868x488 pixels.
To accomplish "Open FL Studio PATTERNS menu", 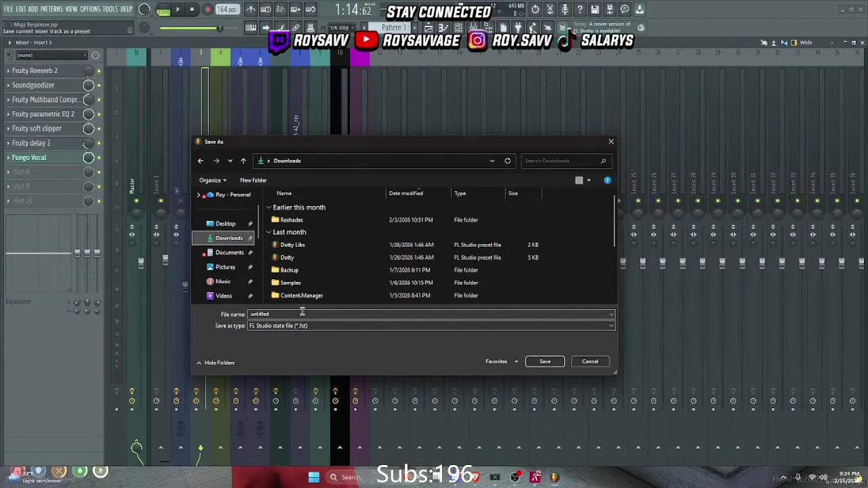I will coord(52,9).
